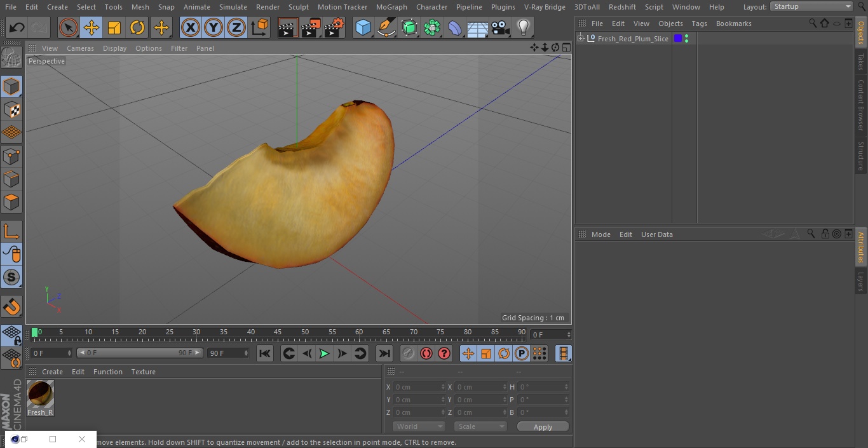Switch coordinate system icon

coord(260,27)
